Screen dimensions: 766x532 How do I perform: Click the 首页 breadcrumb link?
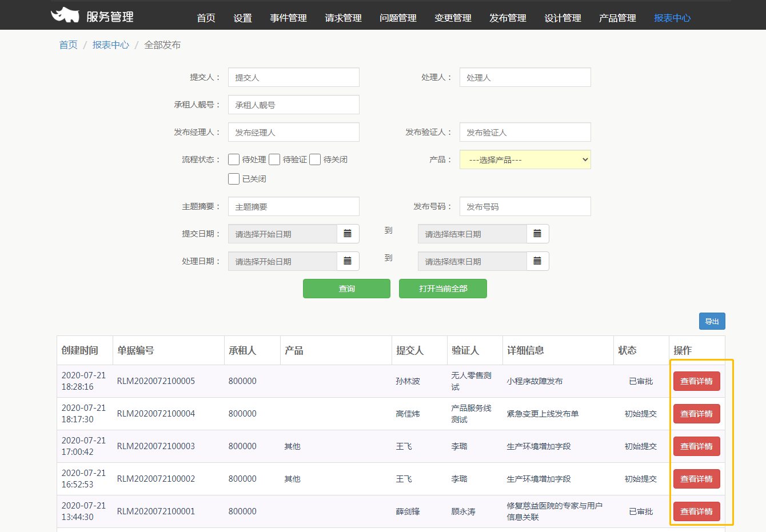69,45
